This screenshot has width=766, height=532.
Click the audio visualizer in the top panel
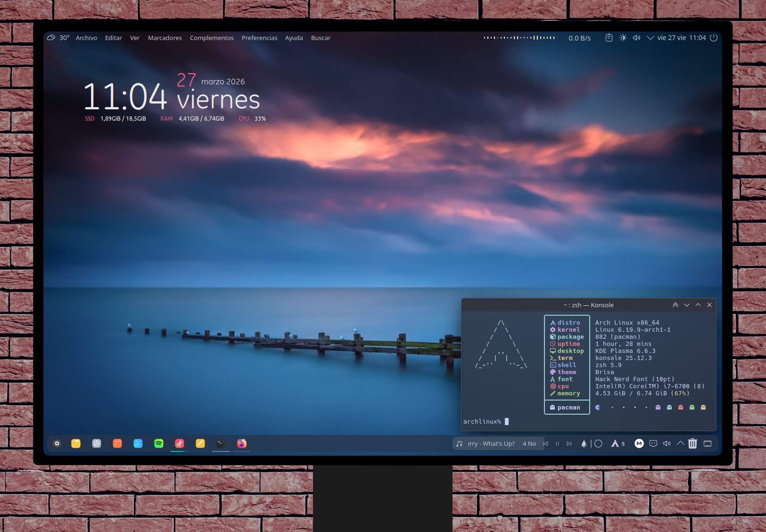point(519,38)
